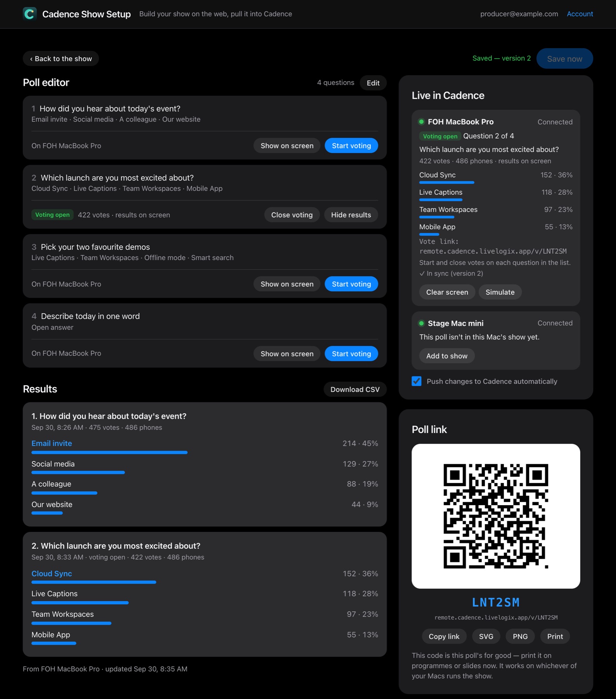
Task: Click question 2 title 'Which launch are you most excited about?' in poll editor
Action: coord(117,178)
